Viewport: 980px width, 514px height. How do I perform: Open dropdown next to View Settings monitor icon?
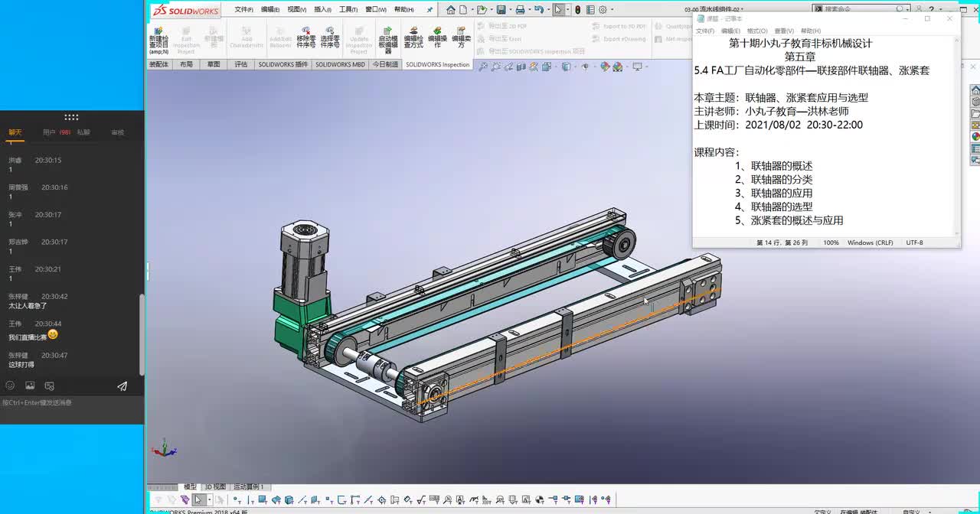click(647, 67)
